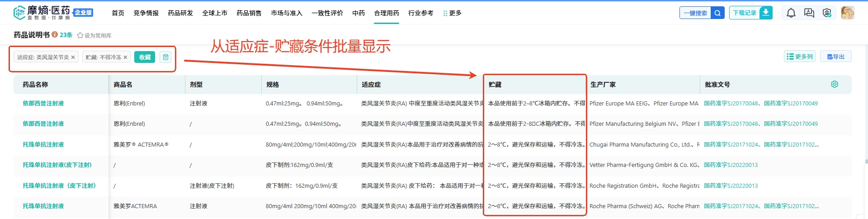
Task: Open the 行业参考 menu
Action: 421,13
